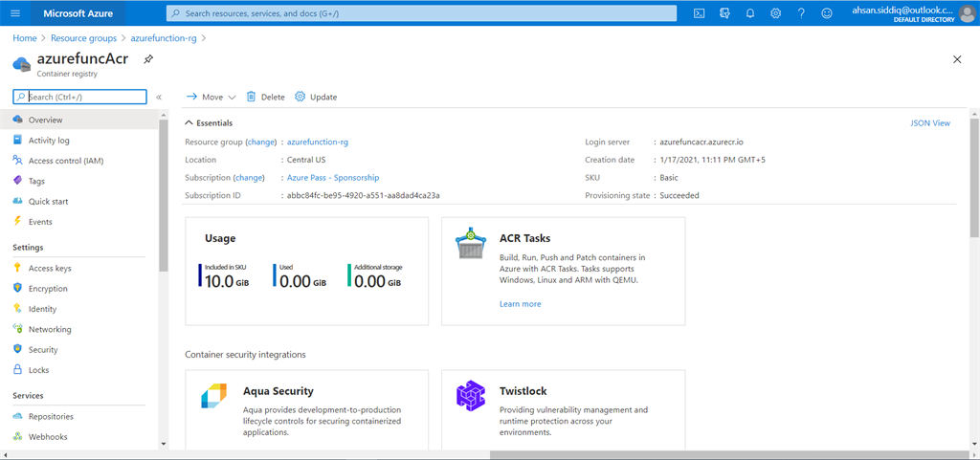Screen dimensions: 980x460
Task: Click change next to Subscription
Action: click(x=250, y=177)
